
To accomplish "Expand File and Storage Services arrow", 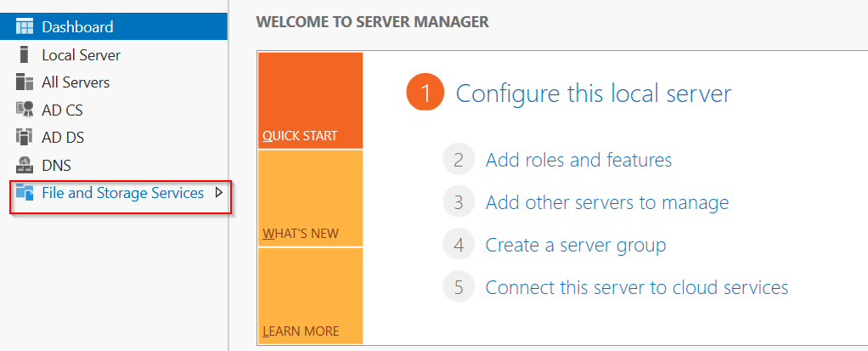I will pyautogui.click(x=218, y=193).
